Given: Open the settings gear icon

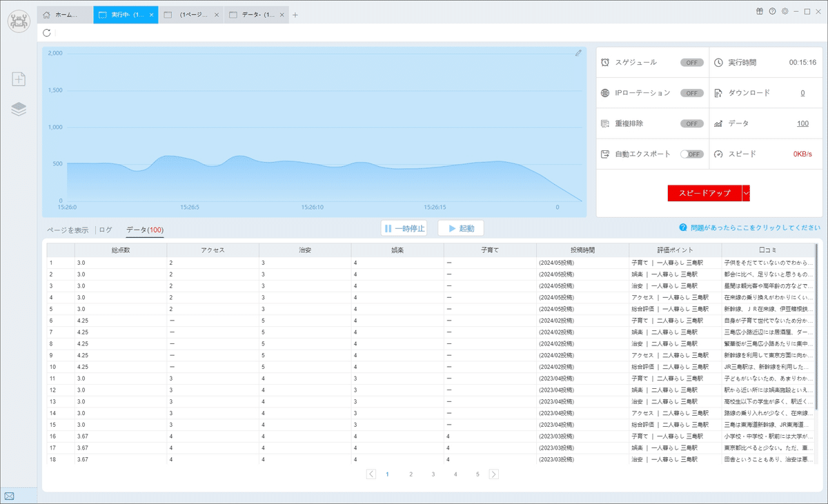Looking at the screenshot, I should [785, 11].
